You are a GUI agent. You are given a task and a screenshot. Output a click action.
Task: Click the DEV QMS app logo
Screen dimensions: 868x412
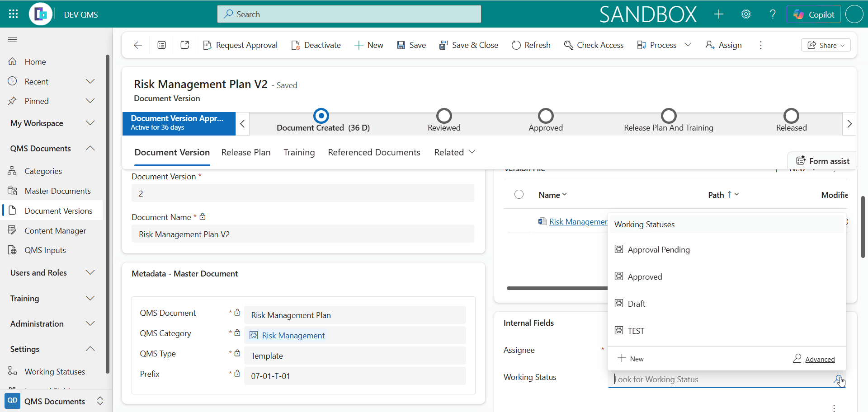[x=41, y=14]
